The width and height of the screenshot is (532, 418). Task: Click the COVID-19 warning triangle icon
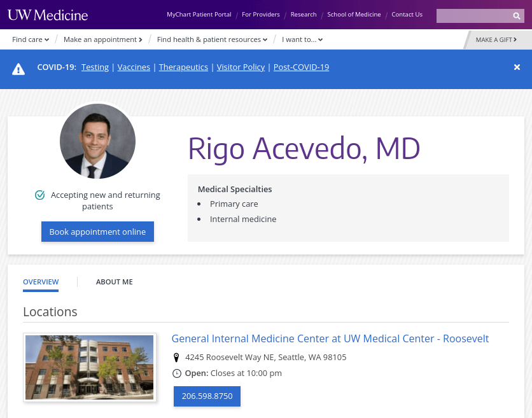pos(18,69)
